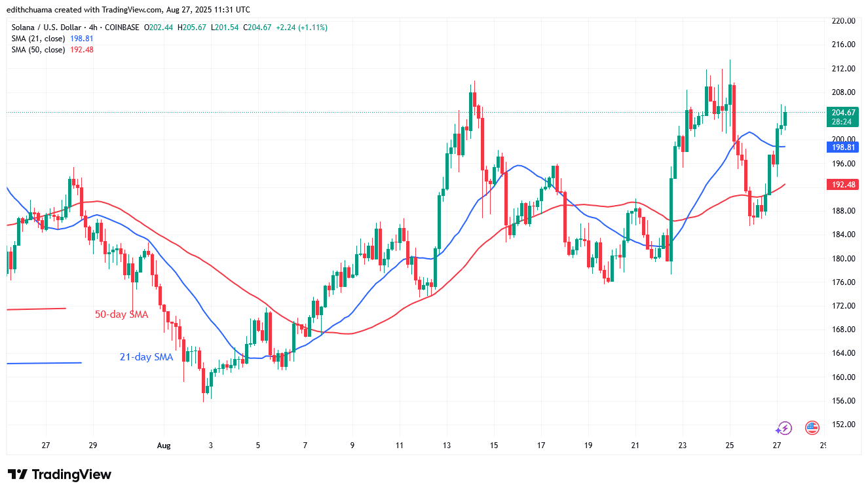
Task: Click the US flag economic event icon
Action: pyautogui.click(x=812, y=428)
